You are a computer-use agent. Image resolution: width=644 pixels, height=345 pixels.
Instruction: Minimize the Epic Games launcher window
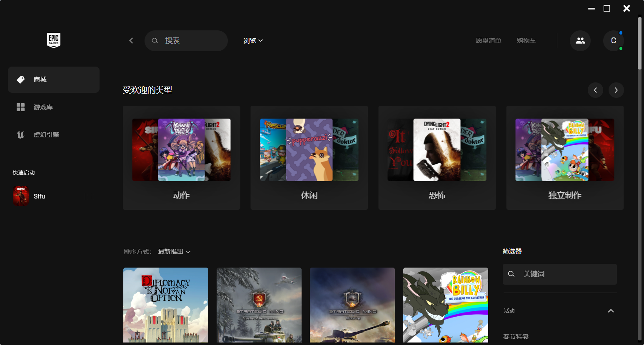pyautogui.click(x=592, y=8)
